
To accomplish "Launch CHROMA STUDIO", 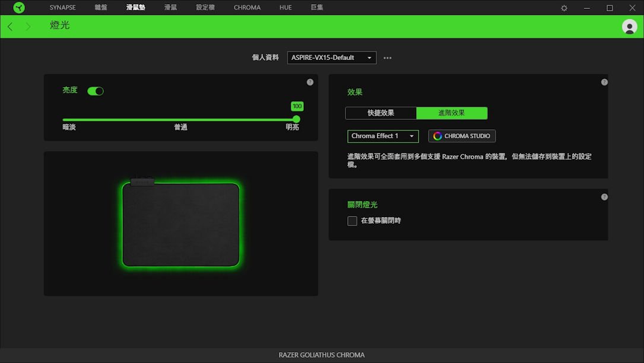I will pyautogui.click(x=462, y=136).
